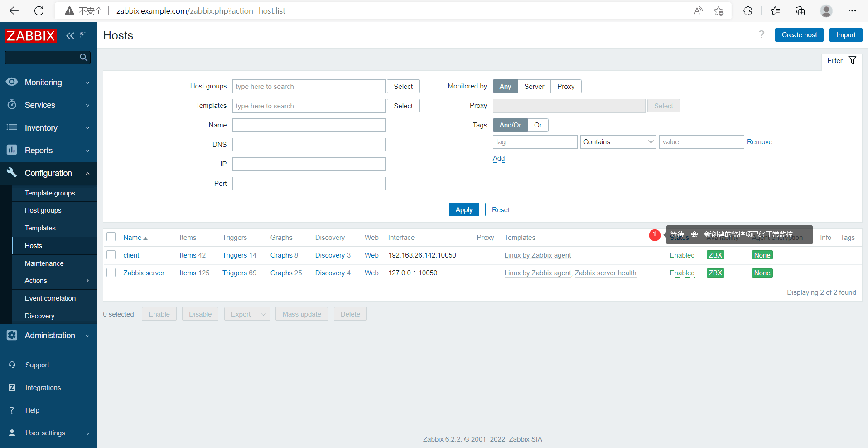Expand the Reports menu section
This screenshot has height=448, width=868.
pos(87,151)
